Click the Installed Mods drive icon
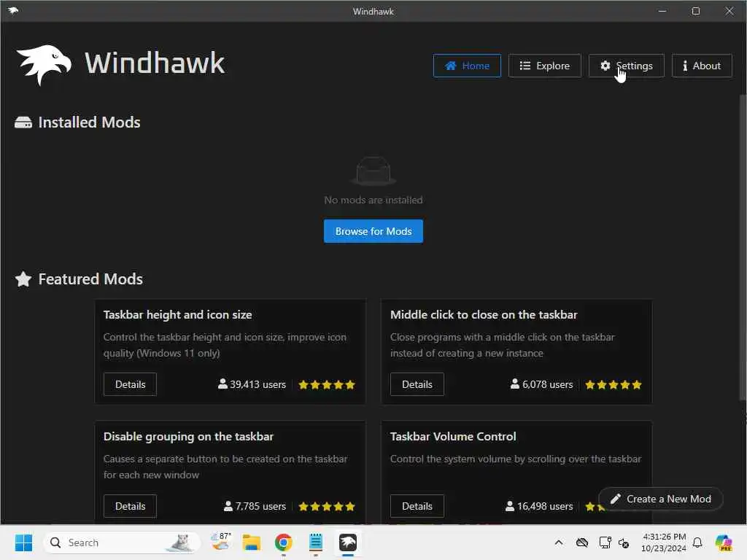This screenshot has height=560, width=747. pyautogui.click(x=23, y=122)
